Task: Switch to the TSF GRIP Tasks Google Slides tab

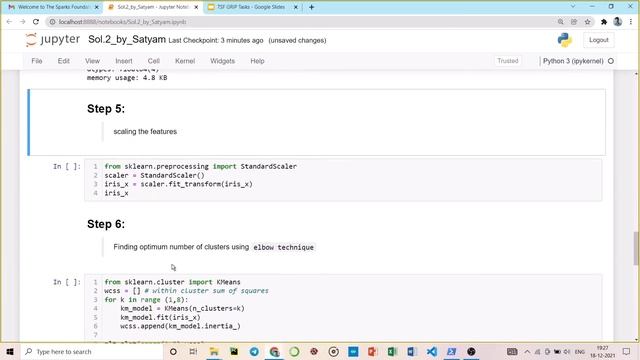Action: pyautogui.click(x=251, y=7)
